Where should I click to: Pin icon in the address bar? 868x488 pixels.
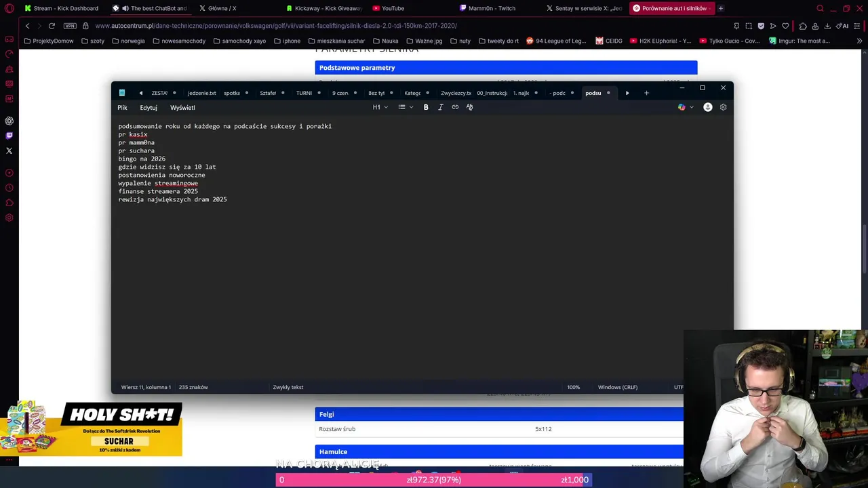[x=736, y=26]
